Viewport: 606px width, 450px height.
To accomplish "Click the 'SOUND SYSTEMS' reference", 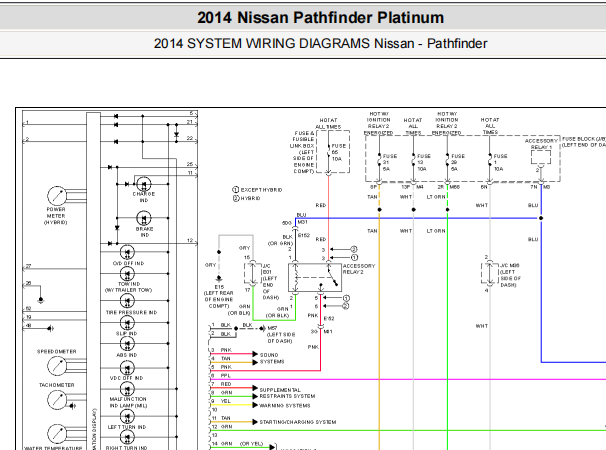I will 272,358.
